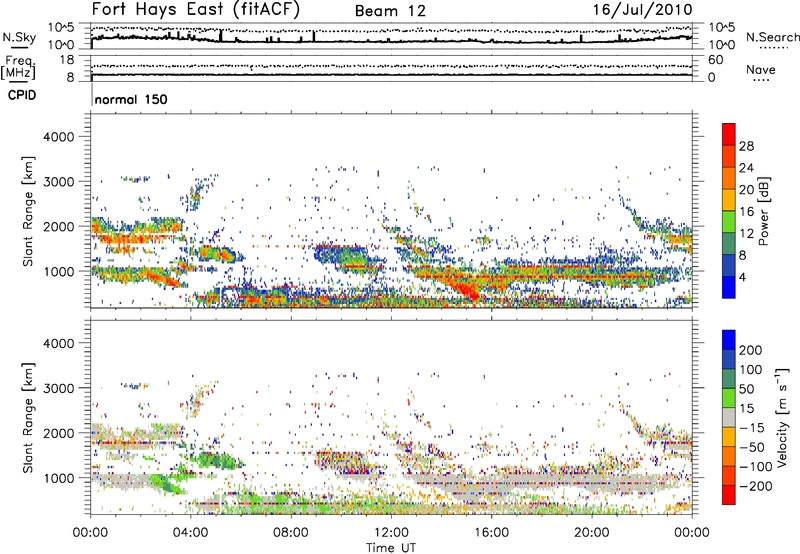Click the "Nave" legend label

click(760, 70)
